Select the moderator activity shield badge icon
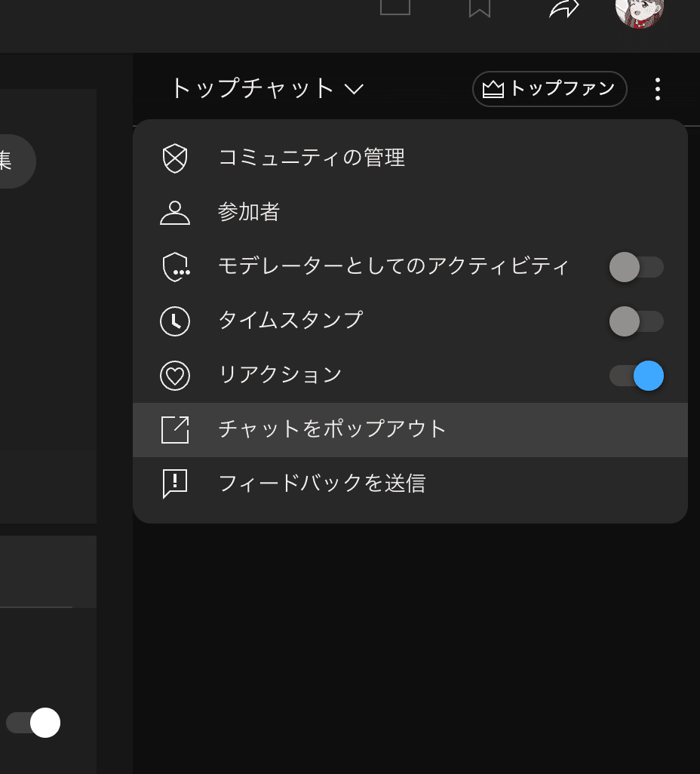The width and height of the screenshot is (700, 774). pyautogui.click(x=175, y=267)
